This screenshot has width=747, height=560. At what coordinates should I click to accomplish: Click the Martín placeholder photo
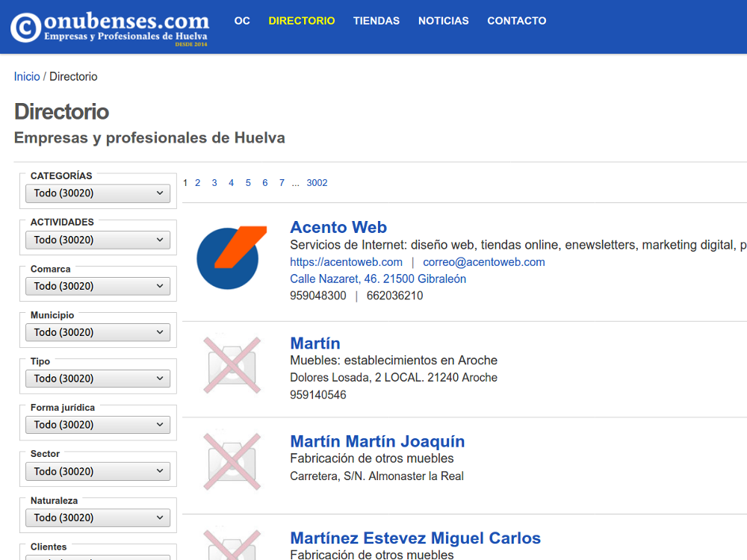pyautogui.click(x=232, y=365)
